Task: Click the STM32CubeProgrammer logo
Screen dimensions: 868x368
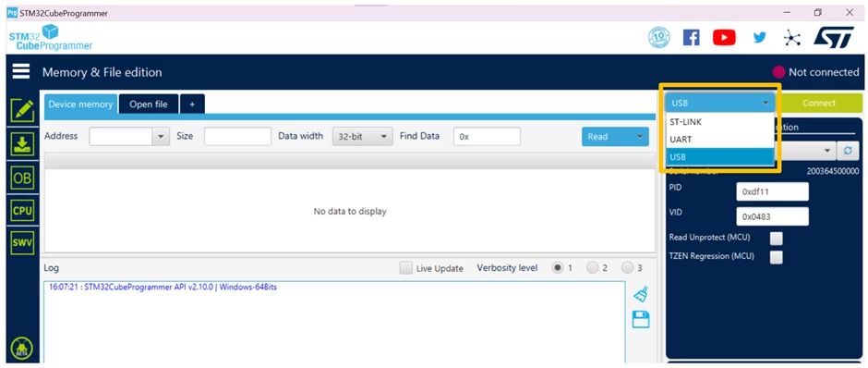Action: 51,38
